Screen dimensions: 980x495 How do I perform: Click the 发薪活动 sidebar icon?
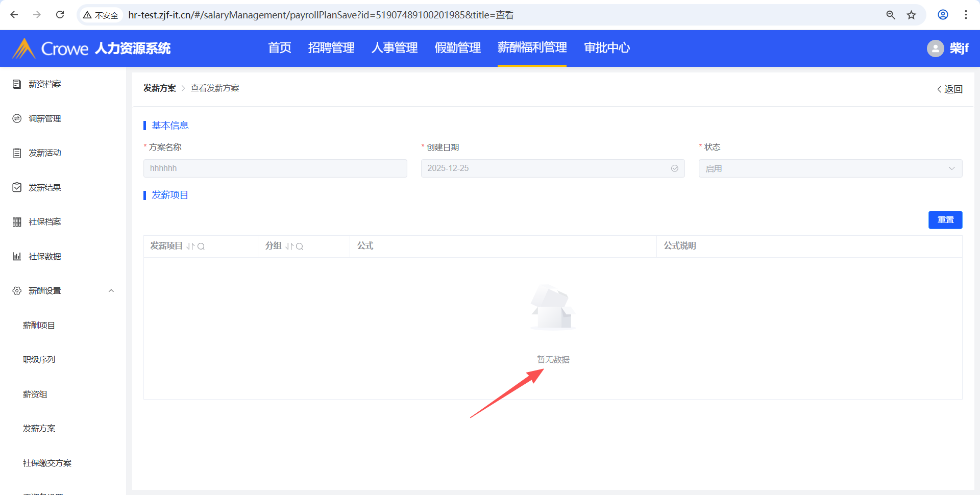click(17, 153)
